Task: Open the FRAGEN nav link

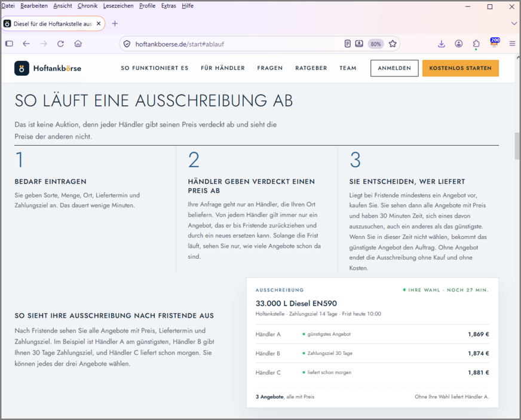Action: pyautogui.click(x=270, y=68)
